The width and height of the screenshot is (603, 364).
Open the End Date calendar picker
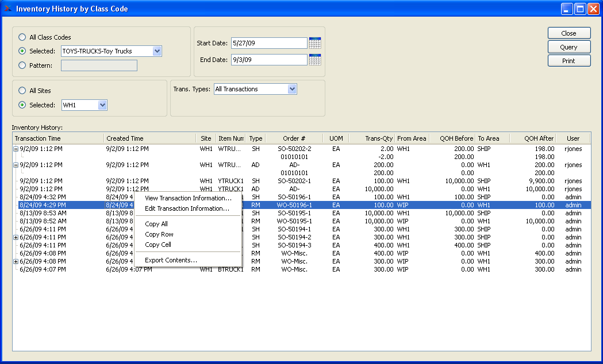point(314,60)
